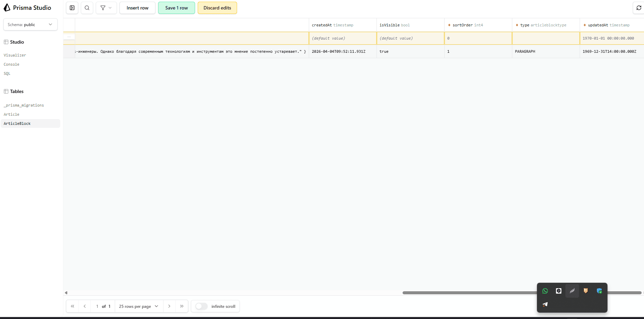Open the SQL view
The width and height of the screenshot is (644, 319).
[x=7, y=73]
